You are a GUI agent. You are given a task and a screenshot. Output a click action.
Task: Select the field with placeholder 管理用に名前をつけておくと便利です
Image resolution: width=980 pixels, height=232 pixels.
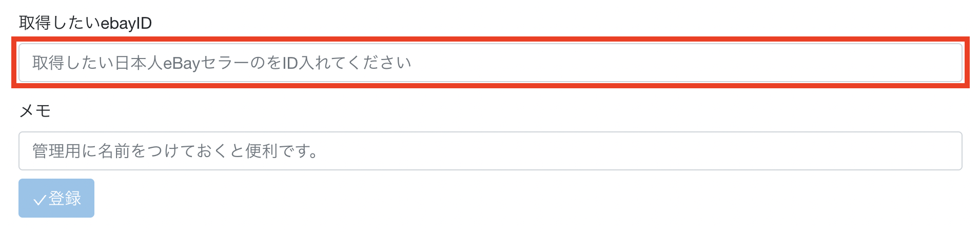[x=490, y=151]
